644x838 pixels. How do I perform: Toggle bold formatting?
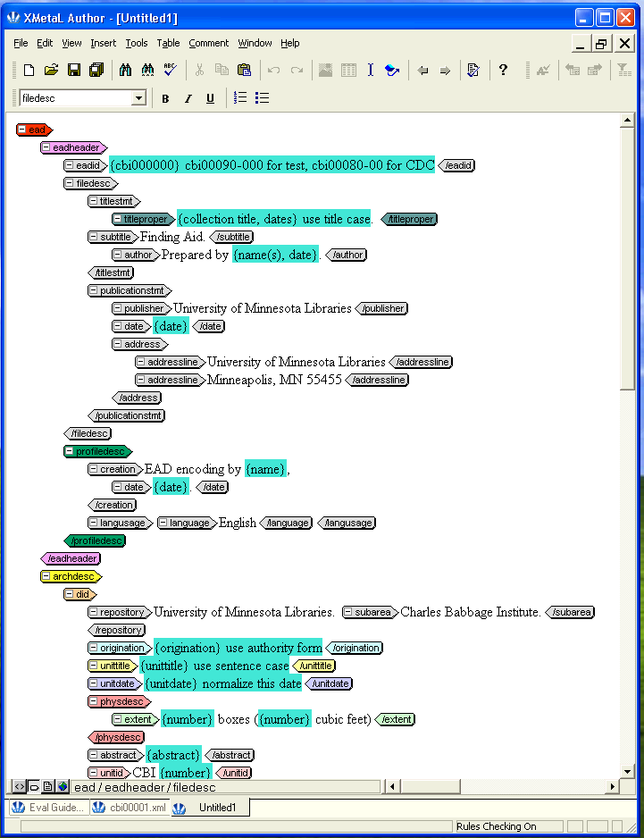[x=165, y=98]
